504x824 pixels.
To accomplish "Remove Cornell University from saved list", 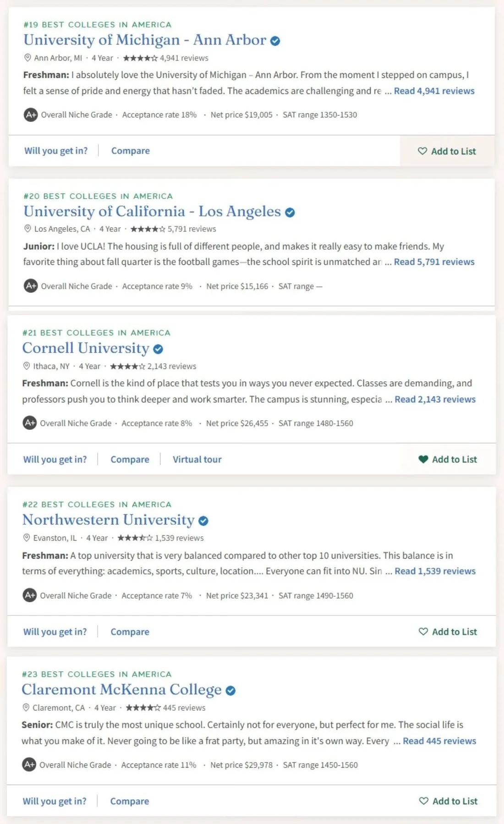I will pyautogui.click(x=448, y=459).
